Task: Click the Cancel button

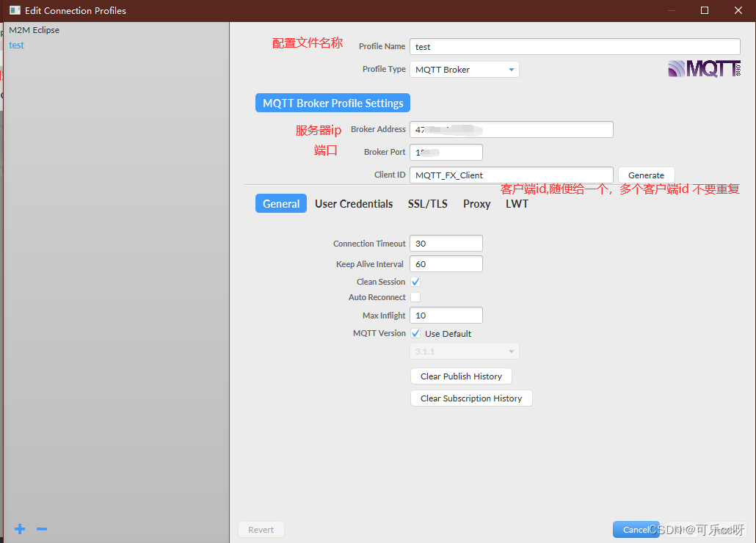Action: click(636, 530)
